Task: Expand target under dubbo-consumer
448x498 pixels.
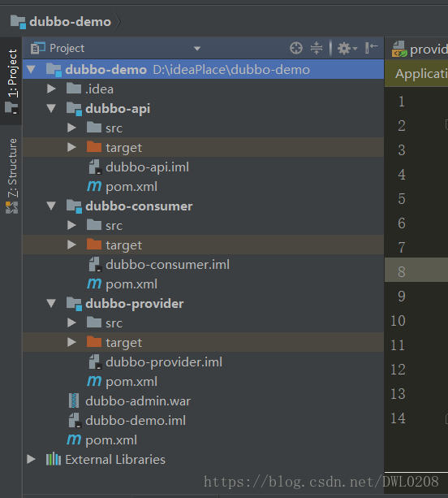Action: (71, 245)
